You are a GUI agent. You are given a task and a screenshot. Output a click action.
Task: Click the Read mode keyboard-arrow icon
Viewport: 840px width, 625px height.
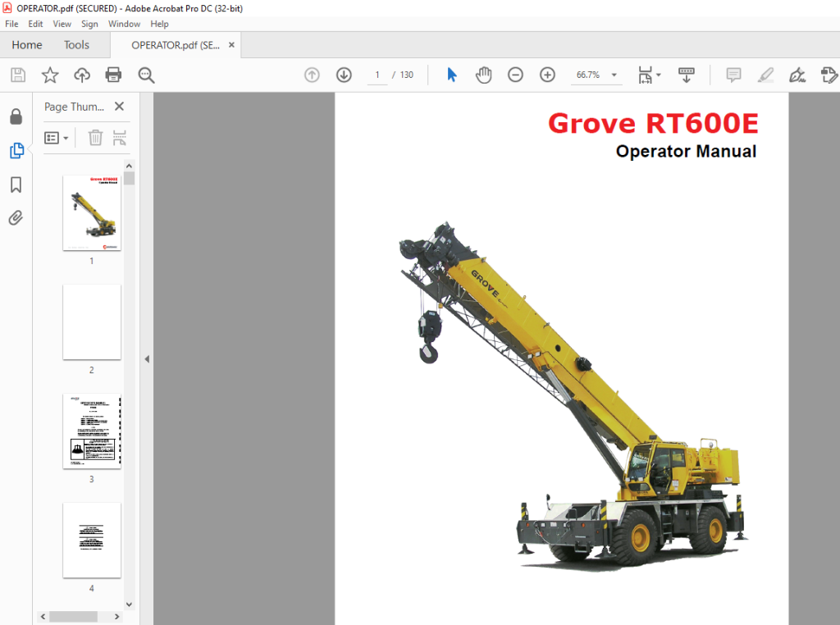click(x=687, y=75)
